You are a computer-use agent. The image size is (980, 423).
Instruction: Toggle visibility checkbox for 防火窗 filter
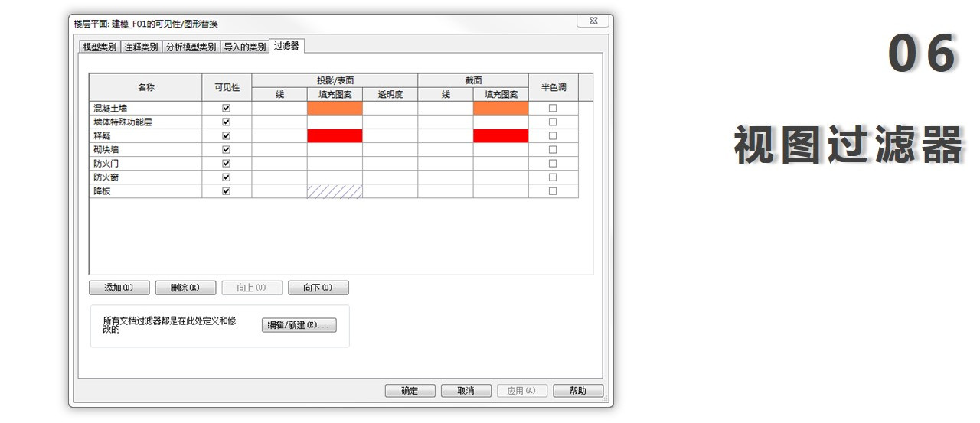point(226,177)
